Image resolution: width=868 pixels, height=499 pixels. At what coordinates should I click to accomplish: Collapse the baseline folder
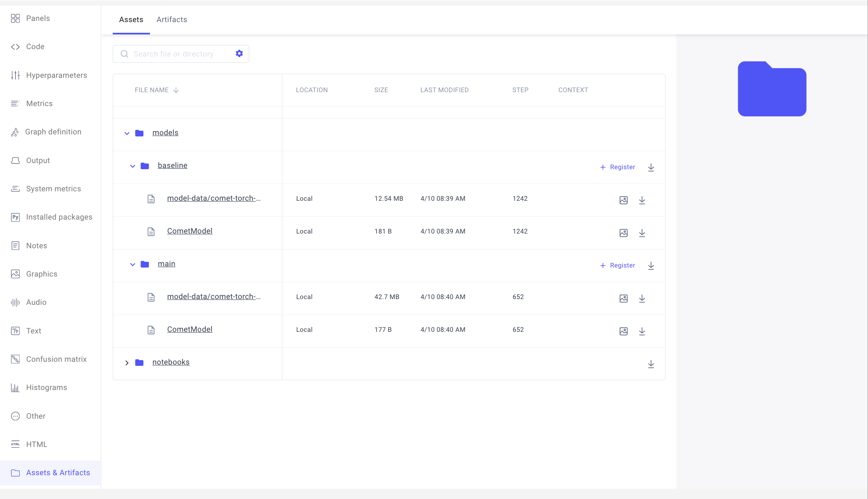[132, 166]
